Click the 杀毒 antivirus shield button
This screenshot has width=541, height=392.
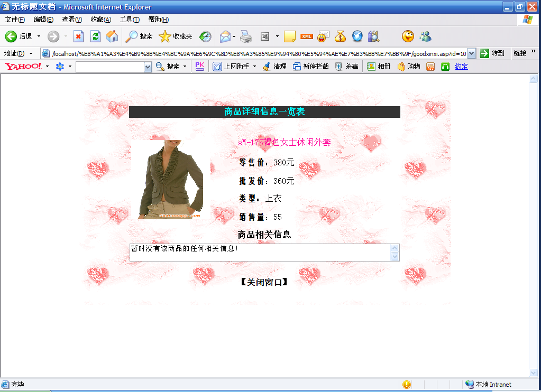[347, 66]
